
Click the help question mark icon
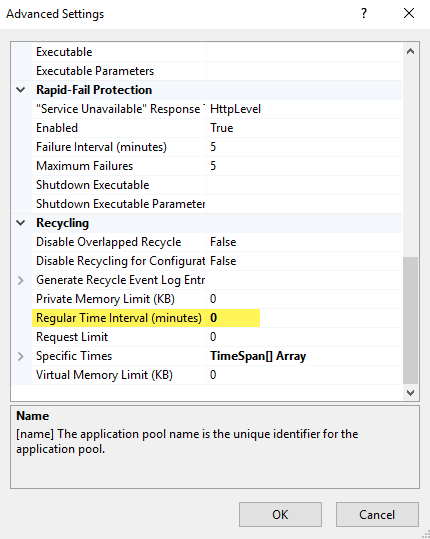point(364,13)
